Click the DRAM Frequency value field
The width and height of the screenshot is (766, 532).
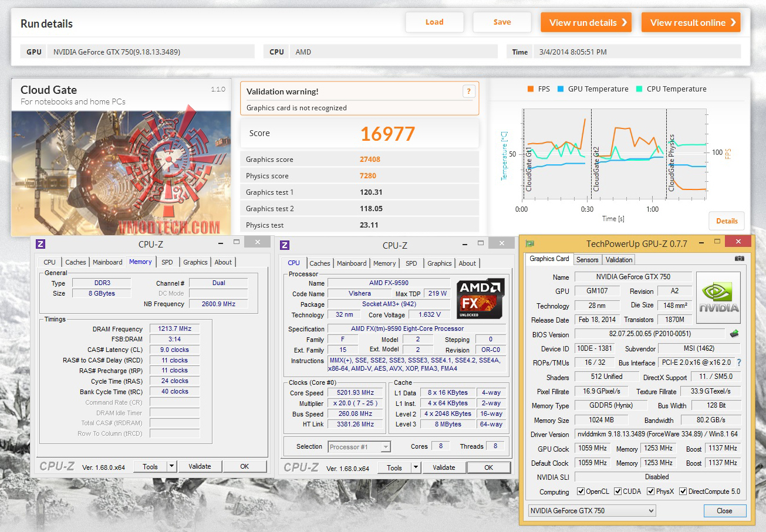(x=175, y=329)
